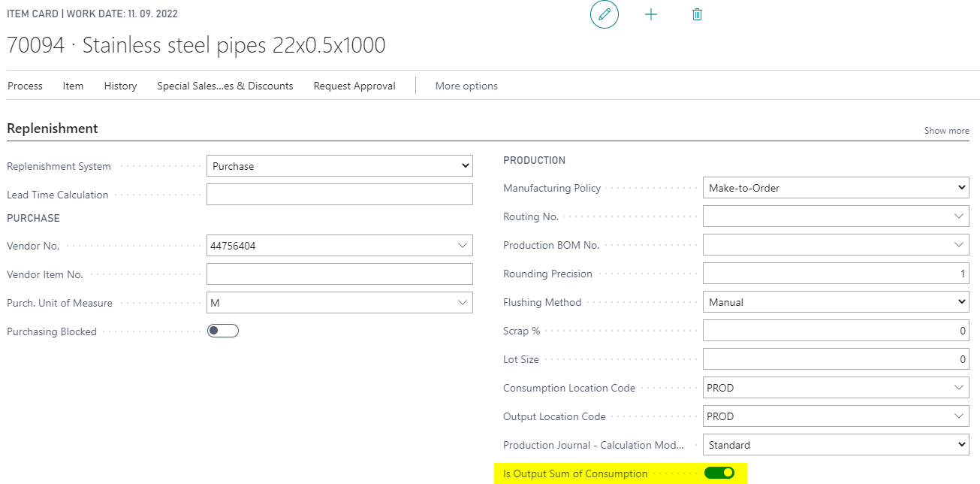
Task: Click Request Approval action
Action: [x=354, y=86]
